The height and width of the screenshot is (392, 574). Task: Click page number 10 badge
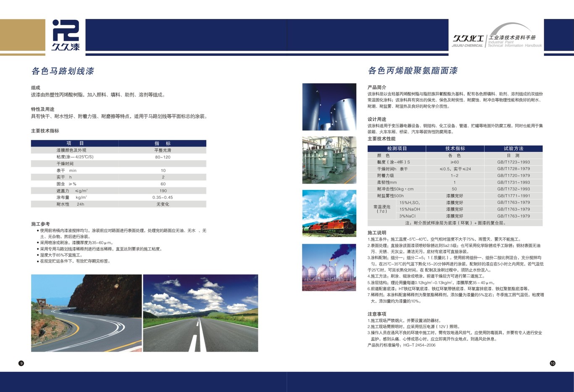[553, 363]
